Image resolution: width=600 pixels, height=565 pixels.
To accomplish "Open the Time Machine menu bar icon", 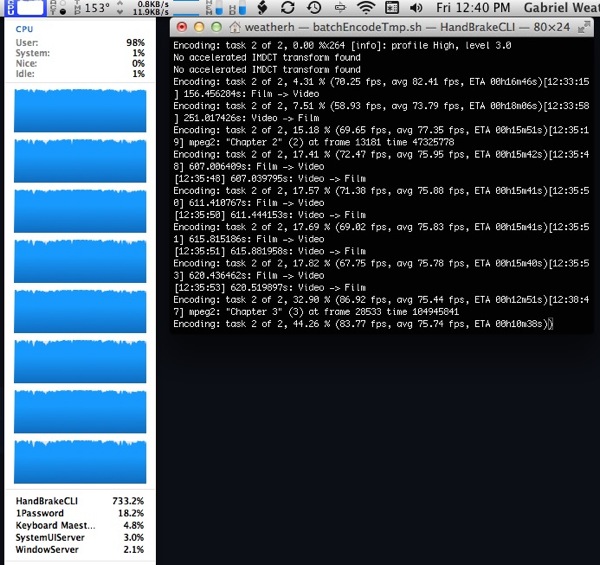I will click(314, 8).
